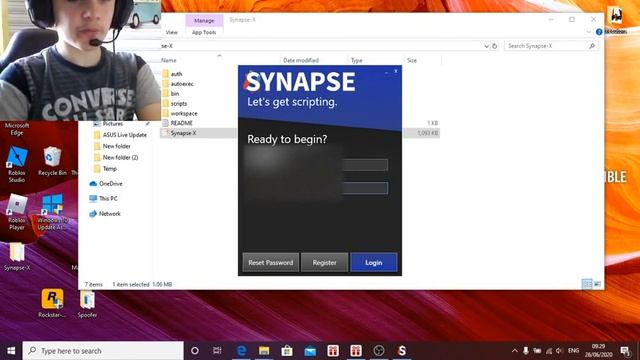Viewport: 640px width, 360px height.
Task: Show hidden system tray icons
Action: (x=514, y=351)
